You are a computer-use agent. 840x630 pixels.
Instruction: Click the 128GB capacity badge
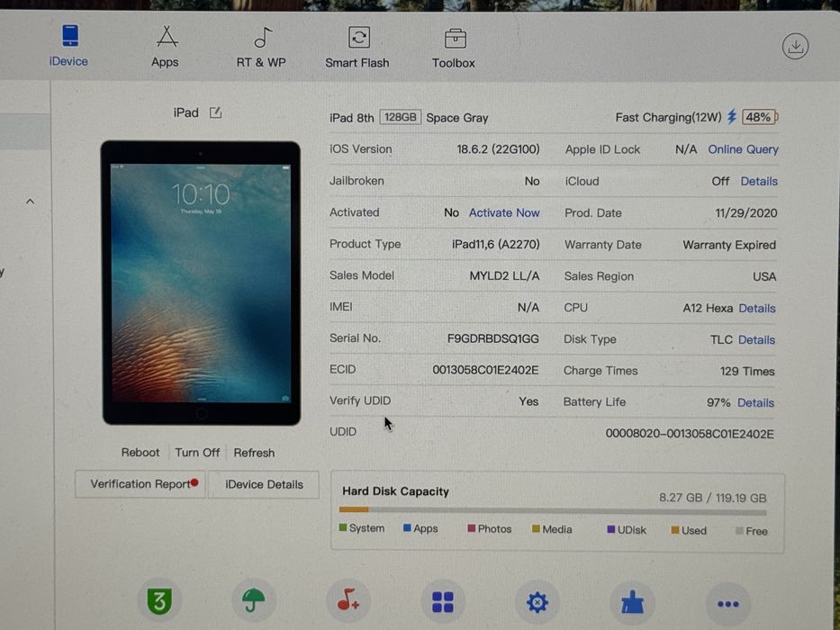(x=400, y=117)
